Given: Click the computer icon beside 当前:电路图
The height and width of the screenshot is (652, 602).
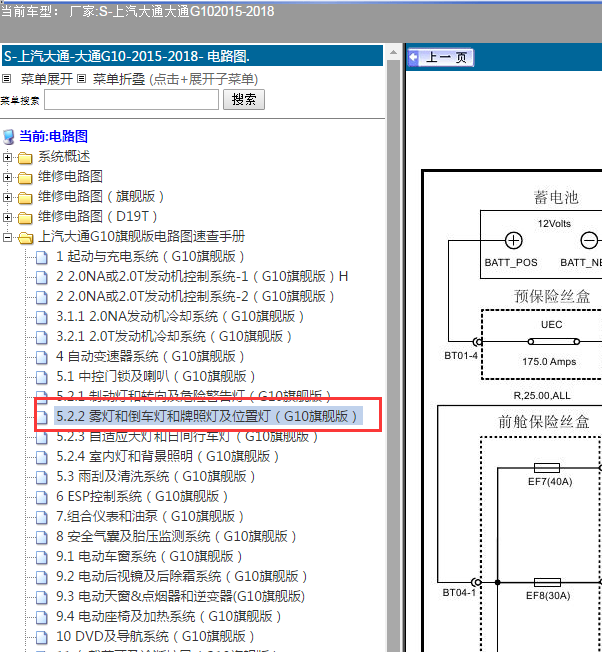Looking at the screenshot, I should [8, 137].
